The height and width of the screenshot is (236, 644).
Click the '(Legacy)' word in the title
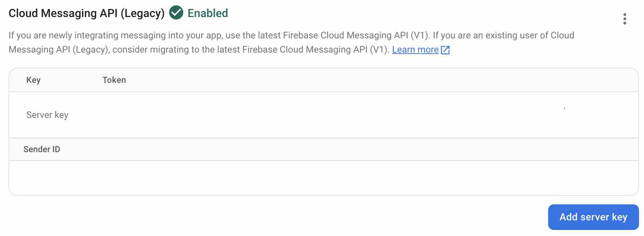pos(142,14)
